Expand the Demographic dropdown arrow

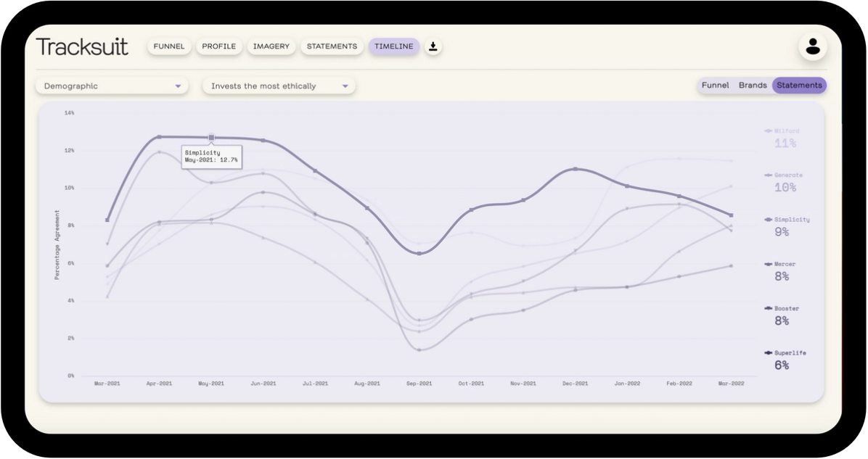click(178, 86)
